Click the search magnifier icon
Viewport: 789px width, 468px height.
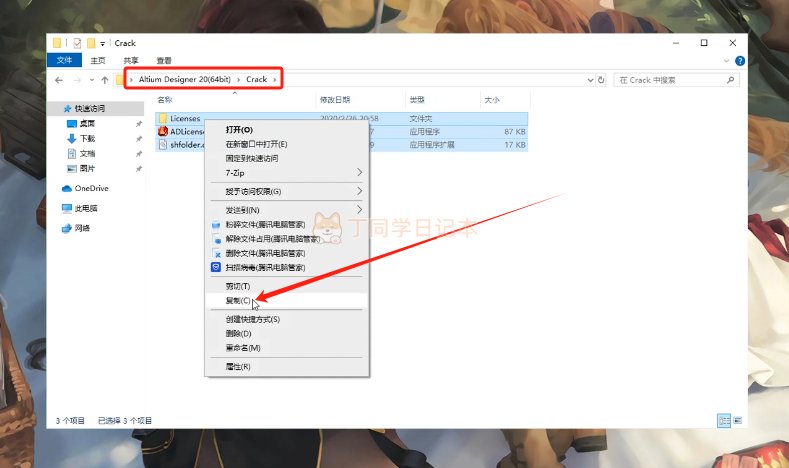coord(730,80)
